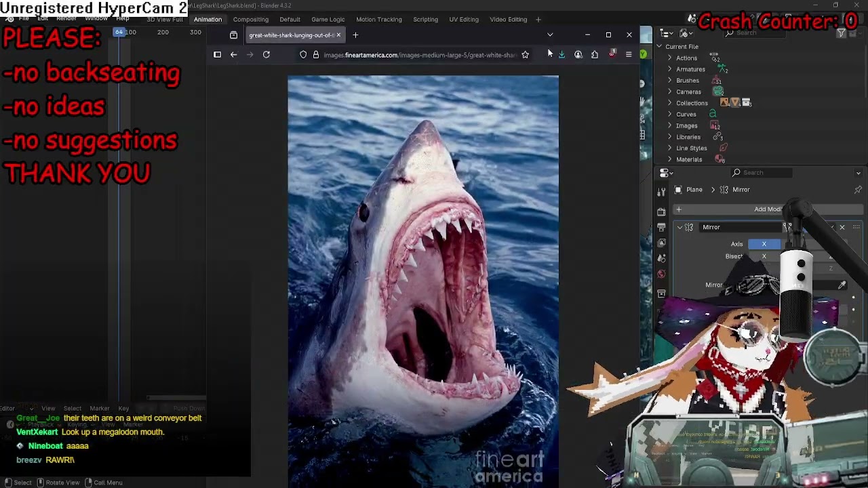Switch to Compositing workspace tab
This screenshot has height=488, width=868.
coord(251,20)
